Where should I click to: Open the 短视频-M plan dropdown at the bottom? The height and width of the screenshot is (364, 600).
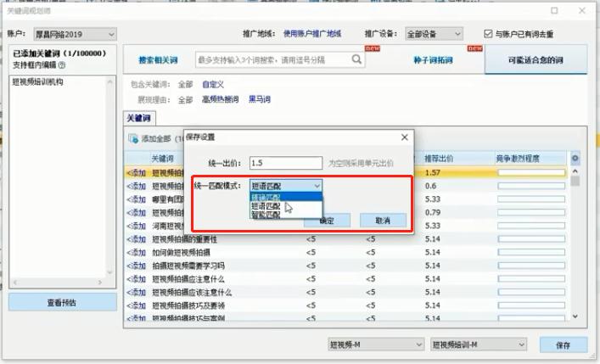tap(376, 344)
